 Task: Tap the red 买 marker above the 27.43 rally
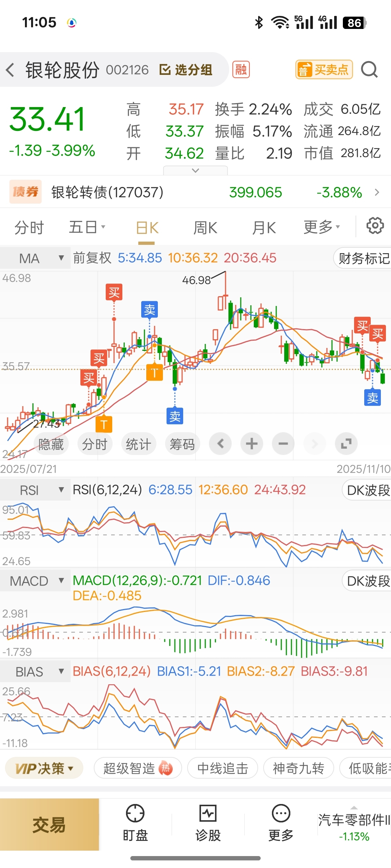pyautogui.click(x=89, y=378)
